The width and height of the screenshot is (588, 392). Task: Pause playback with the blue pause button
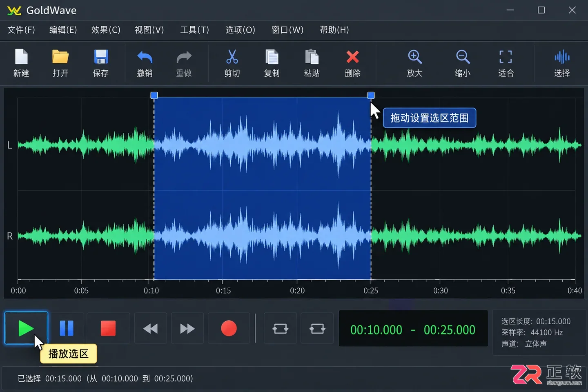[67, 328]
